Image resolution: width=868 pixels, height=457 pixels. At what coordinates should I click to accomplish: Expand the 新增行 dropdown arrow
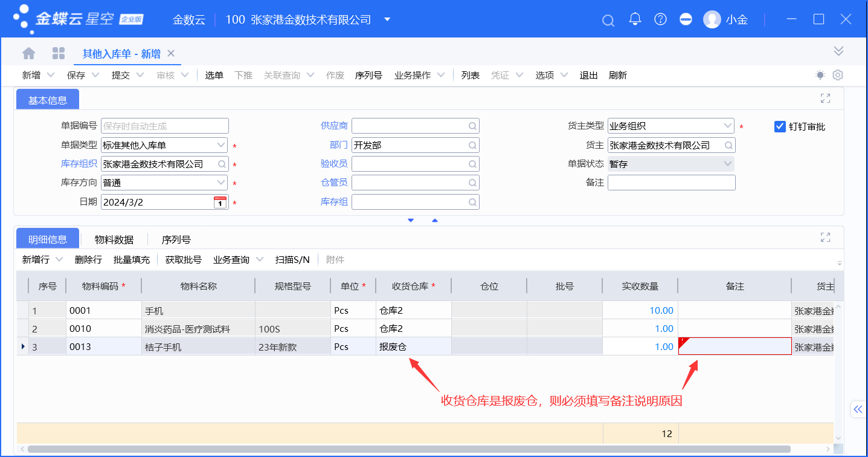(59, 259)
